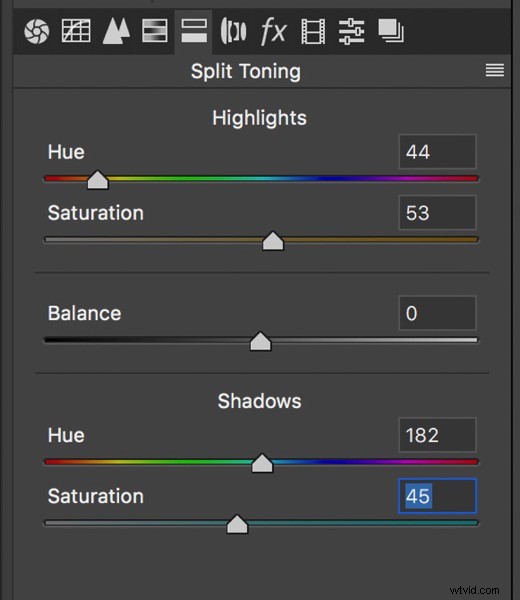Open the Snapshots stacked pages icon
Image resolution: width=520 pixels, height=600 pixels.
[391, 31]
